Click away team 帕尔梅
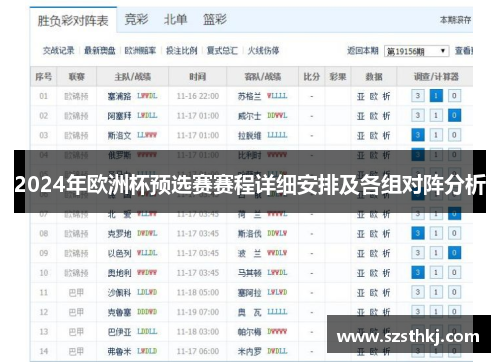 [x=249, y=332]
